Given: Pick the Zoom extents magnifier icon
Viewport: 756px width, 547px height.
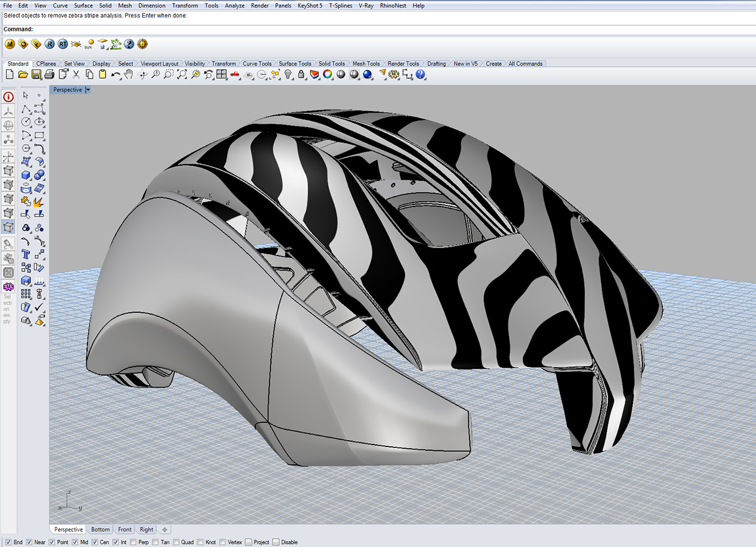Looking at the screenshot, I should [183, 74].
